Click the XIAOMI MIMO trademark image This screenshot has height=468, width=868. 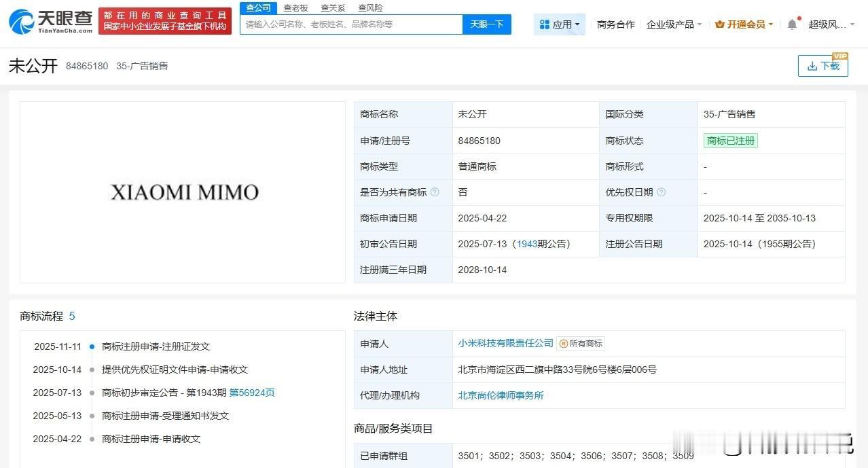tap(183, 192)
